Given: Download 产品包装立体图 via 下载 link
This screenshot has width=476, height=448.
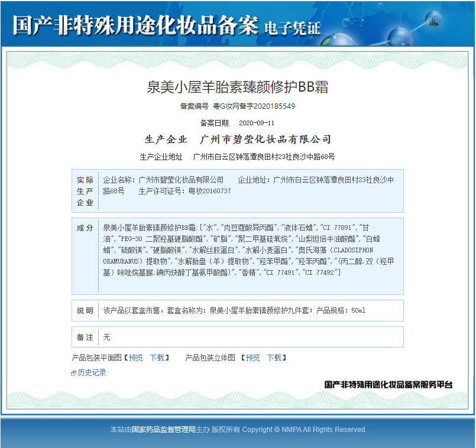Looking at the screenshot, I should point(274,358).
